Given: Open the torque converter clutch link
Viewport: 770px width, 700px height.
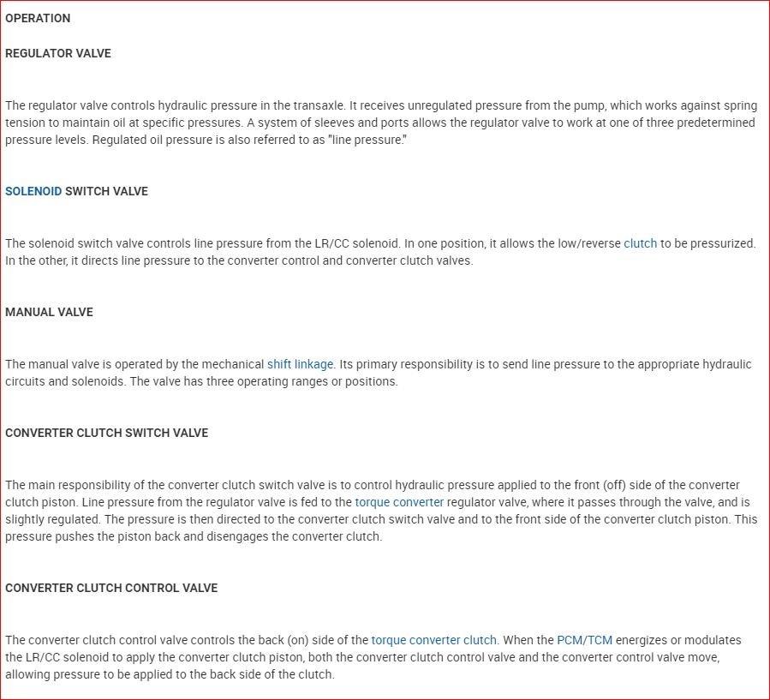Looking at the screenshot, I should click(x=433, y=640).
